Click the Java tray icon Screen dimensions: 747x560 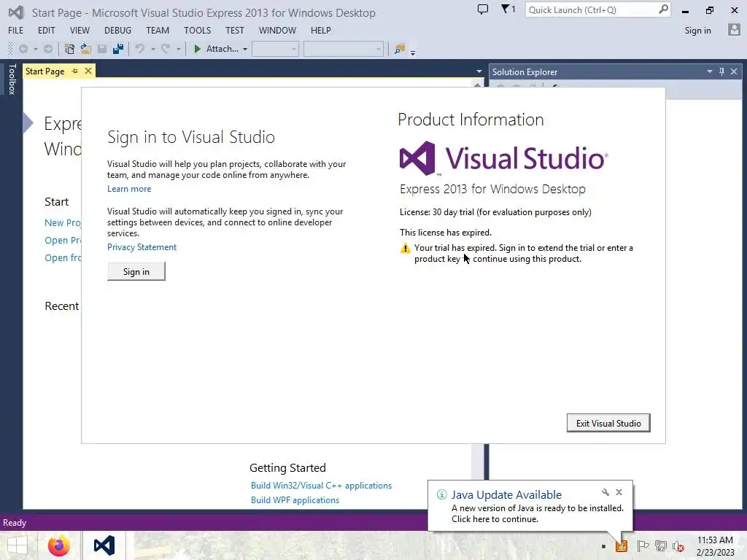point(622,545)
